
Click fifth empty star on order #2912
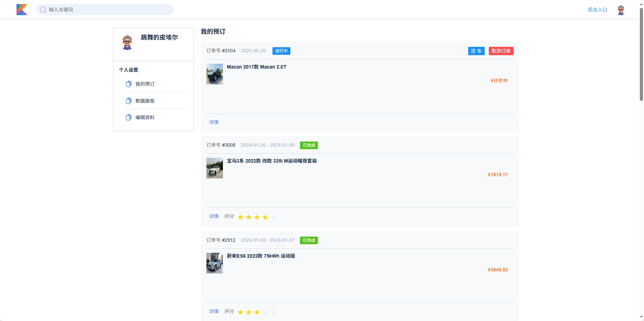point(273,312)
